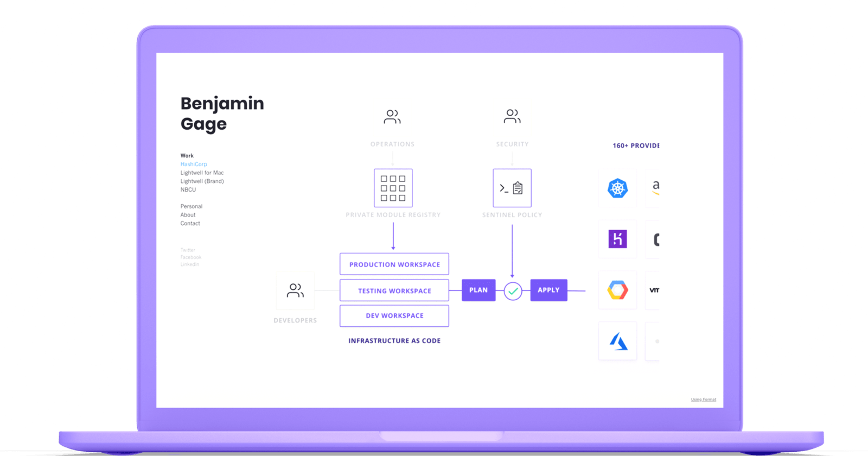
Task: Click the SECURITY label text
Action: 512,144
